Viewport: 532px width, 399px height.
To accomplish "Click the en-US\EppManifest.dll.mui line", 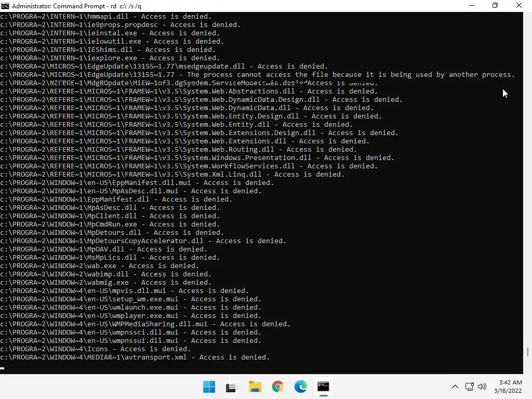I will pos(137,182).
